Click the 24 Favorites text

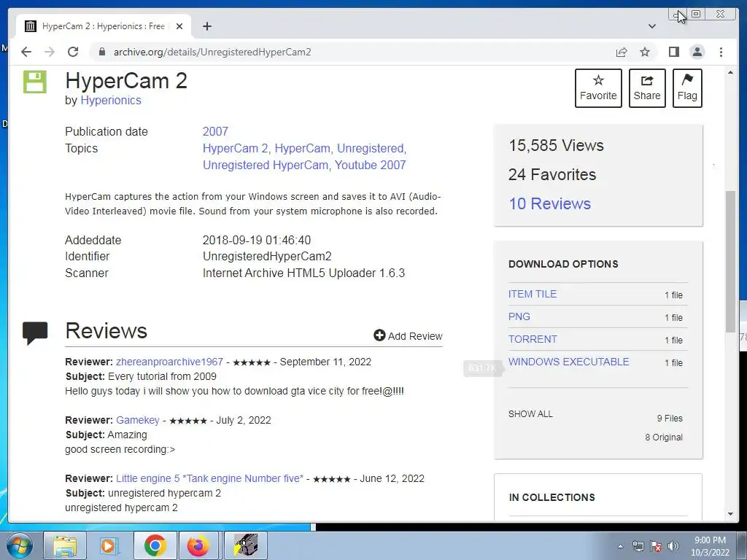tap(552, 175)
